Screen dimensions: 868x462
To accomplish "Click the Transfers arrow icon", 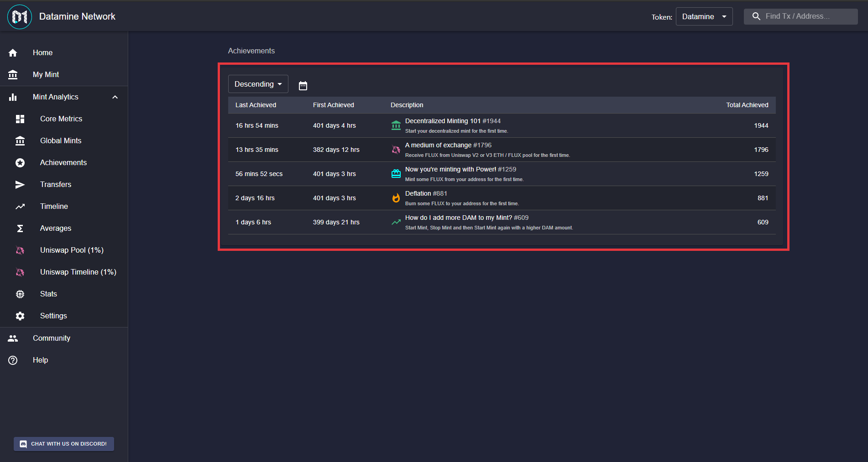I will pyautogui.click(x=20, y=185).
